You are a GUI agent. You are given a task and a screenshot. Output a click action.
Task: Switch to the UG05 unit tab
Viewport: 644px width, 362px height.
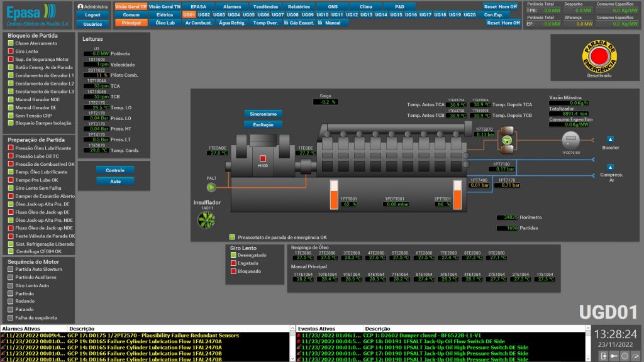pos(248,14)
